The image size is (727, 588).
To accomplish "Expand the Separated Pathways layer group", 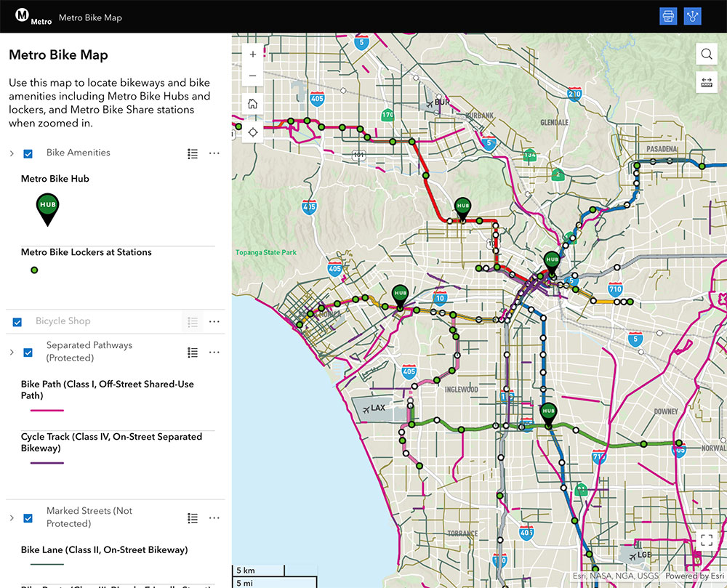I will coord(12,353).
